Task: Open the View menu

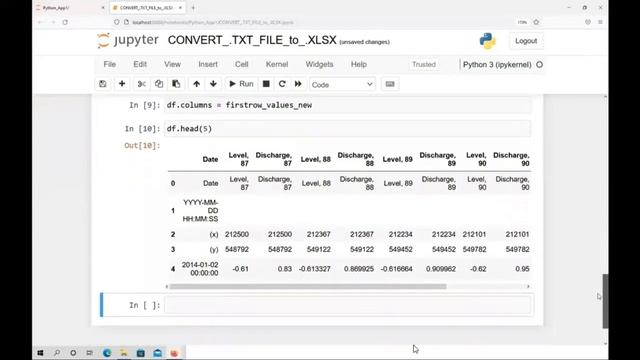Action: [172, 64]
